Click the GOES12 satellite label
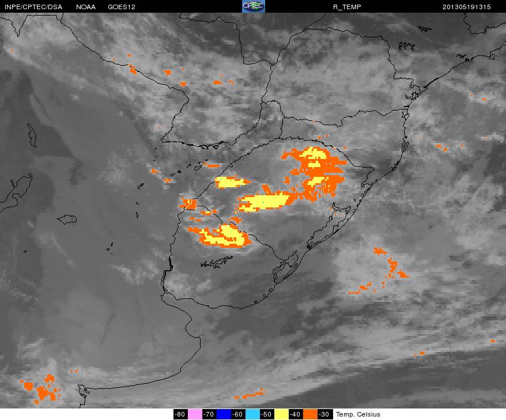The image size is (506, 420). (122, 7)
